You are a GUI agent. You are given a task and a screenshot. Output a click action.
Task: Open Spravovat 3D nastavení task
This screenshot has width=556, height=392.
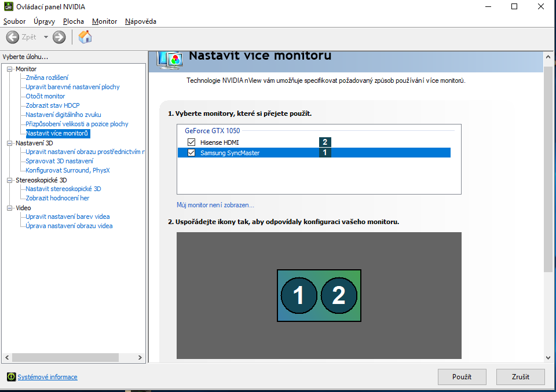[59, 161]
